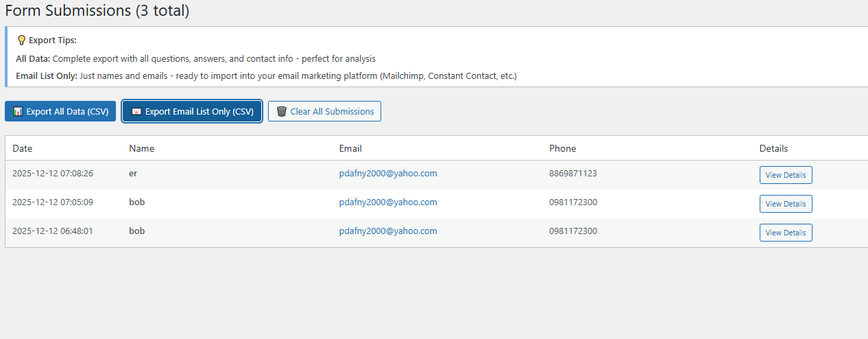Click the Name column header
This screenshot has width=868, height=339.
coord(141,148)
